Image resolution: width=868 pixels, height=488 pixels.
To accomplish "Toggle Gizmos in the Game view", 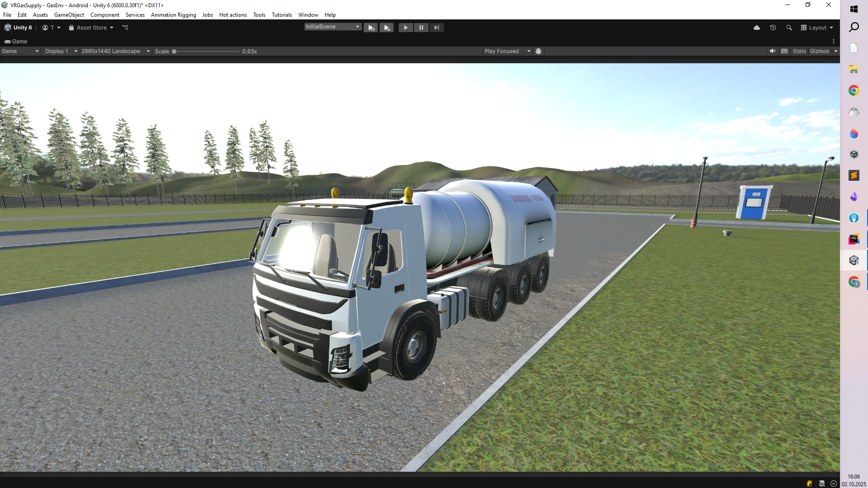I will (x=819, y=51).
